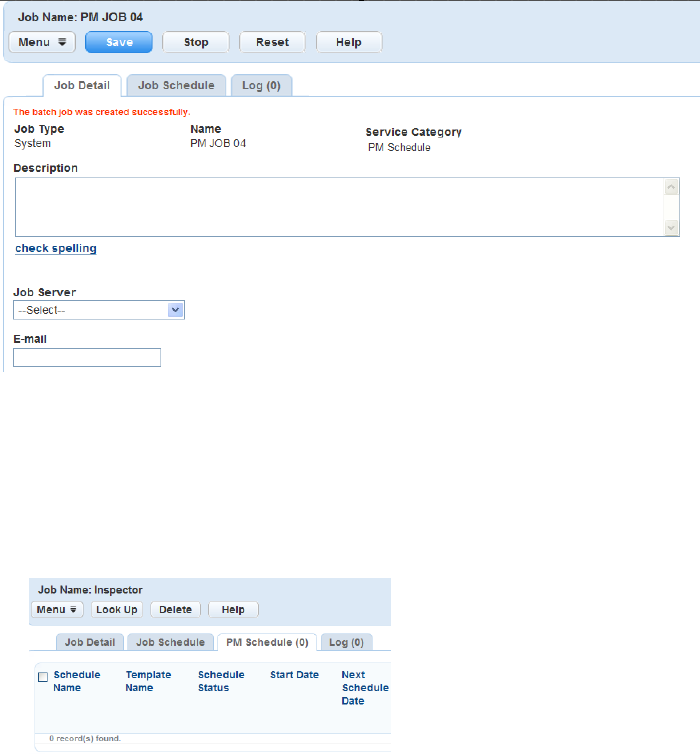Click the blue Save button
Viewport: 700px width, 754px height.
coord(119,42)
